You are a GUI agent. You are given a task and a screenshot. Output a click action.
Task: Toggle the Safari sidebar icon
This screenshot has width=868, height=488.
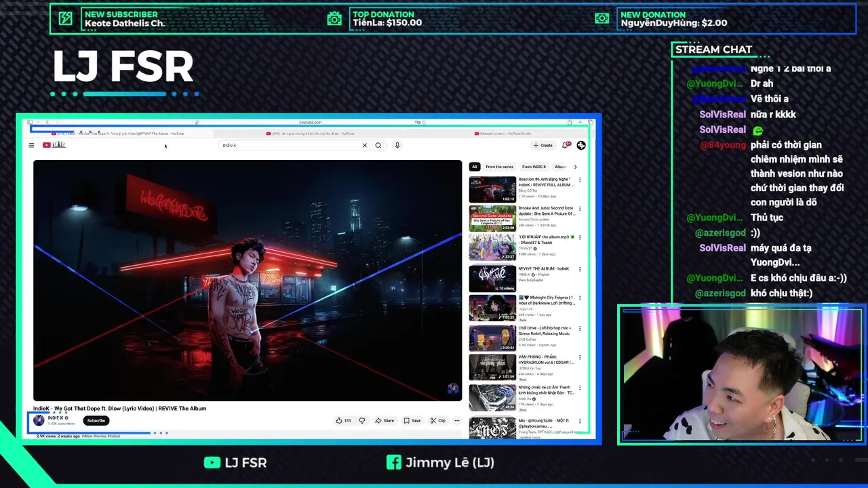point(31,122)
